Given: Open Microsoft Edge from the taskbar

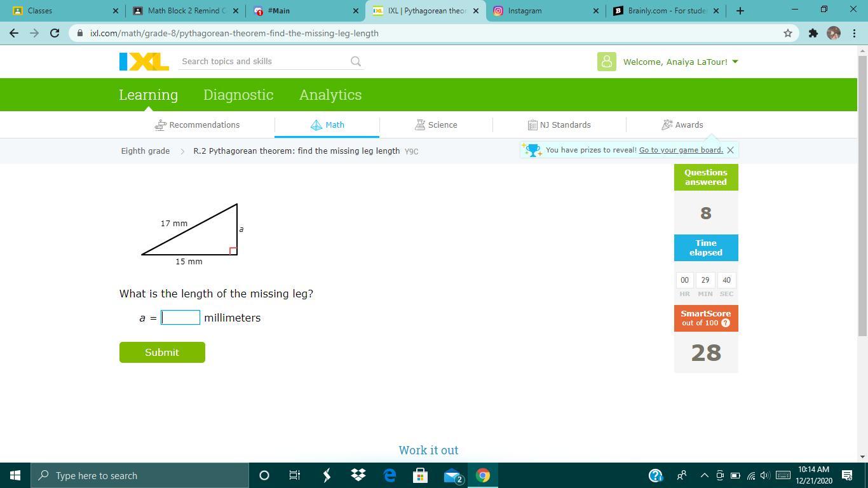Looking at the screenshot, I should tap(390, 475).
